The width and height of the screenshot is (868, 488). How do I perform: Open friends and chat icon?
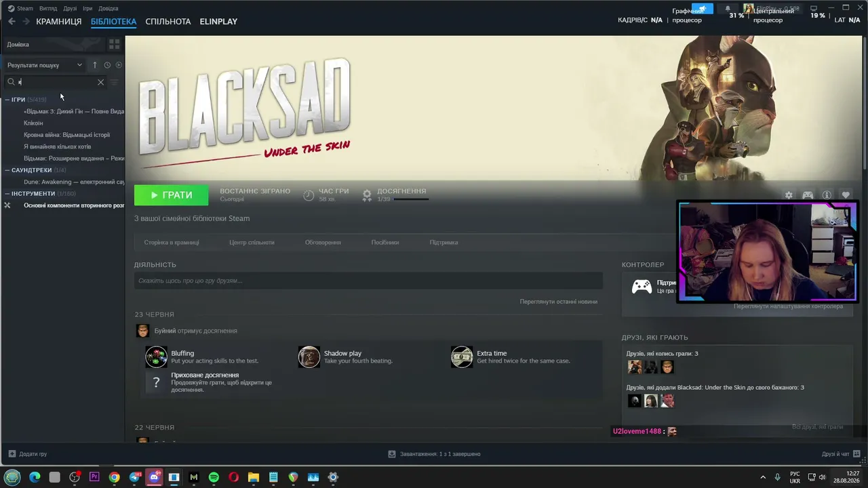[856, 453]
